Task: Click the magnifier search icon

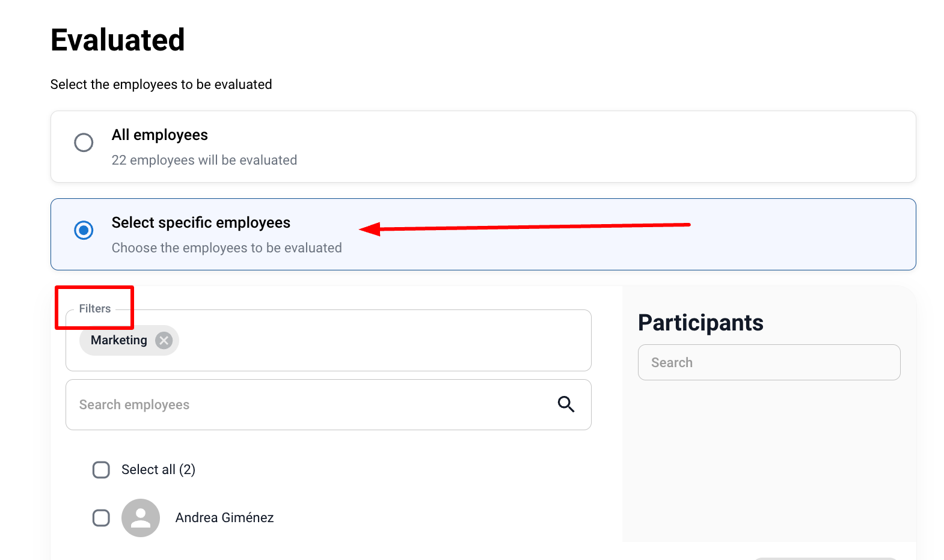Action: (x=566, y=404)
